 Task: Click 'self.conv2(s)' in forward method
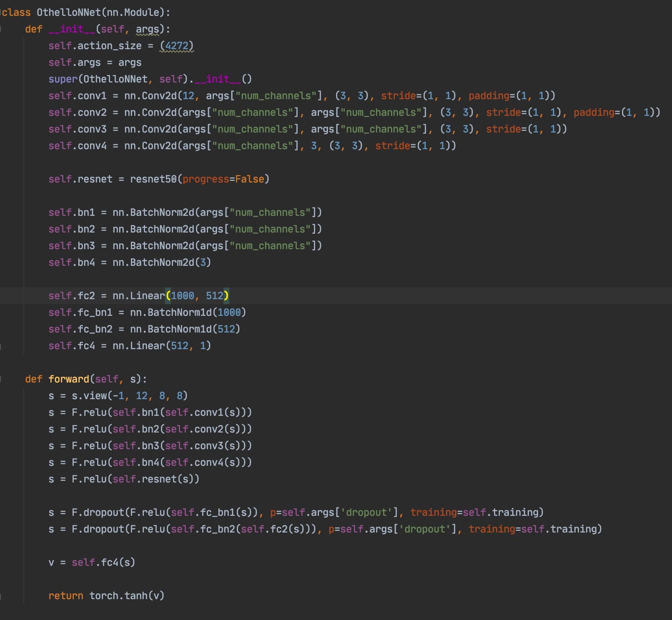click(203, 429)
